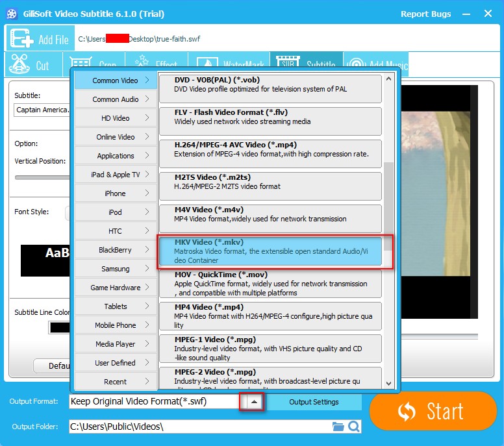Select the Recent category
This screenshot has width=504, height=446.
116,382
